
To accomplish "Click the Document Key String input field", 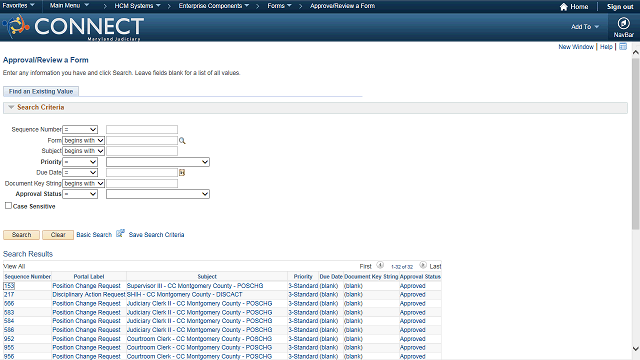I will coord(142,183).
